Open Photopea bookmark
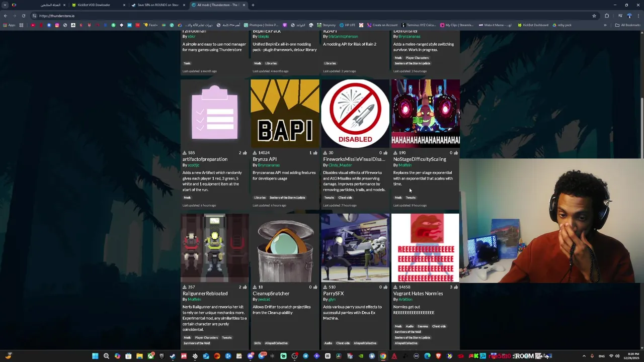The height and width of the screenshot is (362, 644). 261,25
